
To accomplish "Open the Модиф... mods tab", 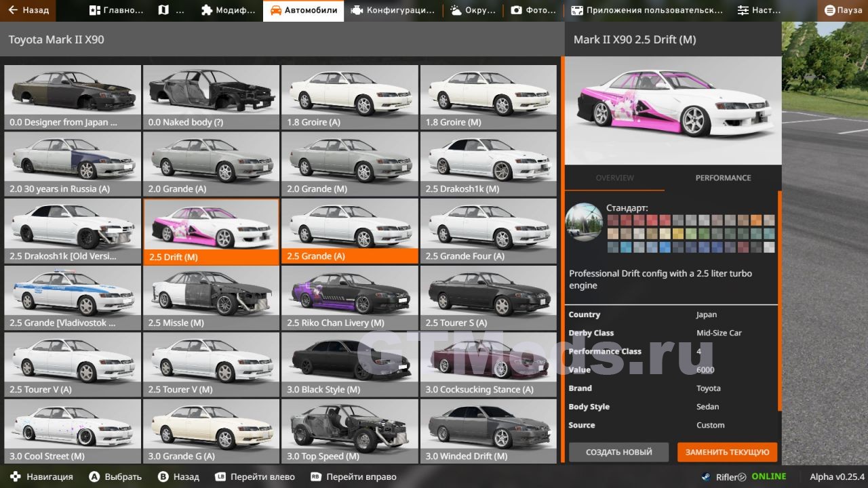I will (229, 10).
